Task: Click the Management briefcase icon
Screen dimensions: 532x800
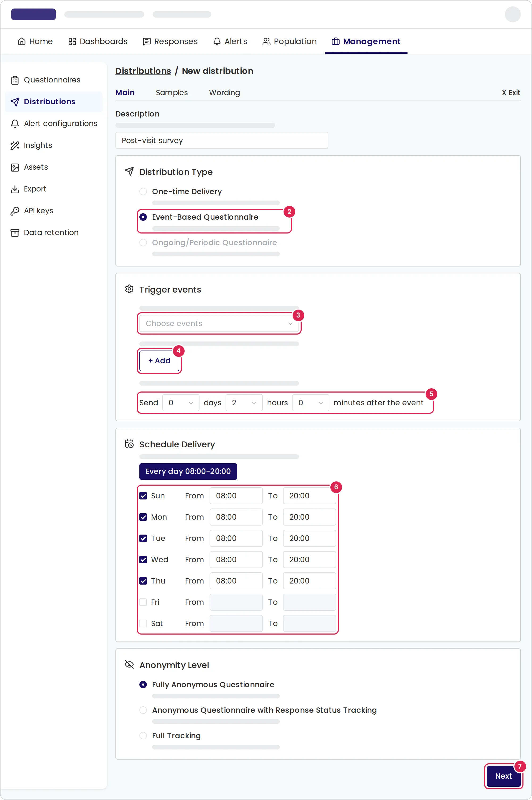Action: 335,41
